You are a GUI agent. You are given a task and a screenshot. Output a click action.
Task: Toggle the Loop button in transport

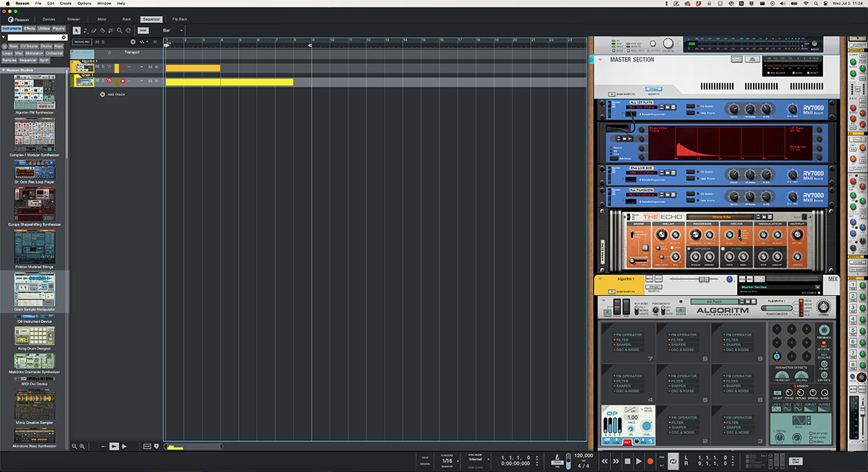673,460
